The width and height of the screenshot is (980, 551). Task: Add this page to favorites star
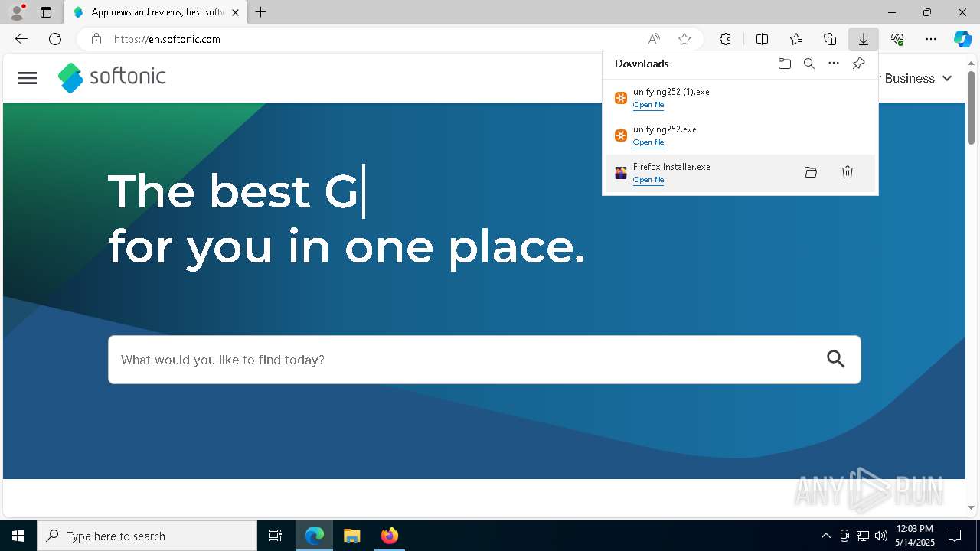684,39
